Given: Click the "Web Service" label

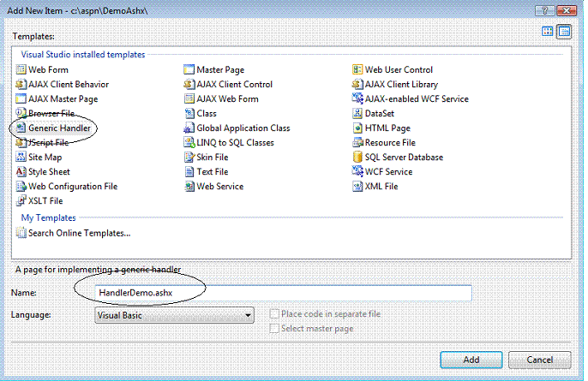Looking at the screenshot, I should pyautogui.click(x=219, y=186).
